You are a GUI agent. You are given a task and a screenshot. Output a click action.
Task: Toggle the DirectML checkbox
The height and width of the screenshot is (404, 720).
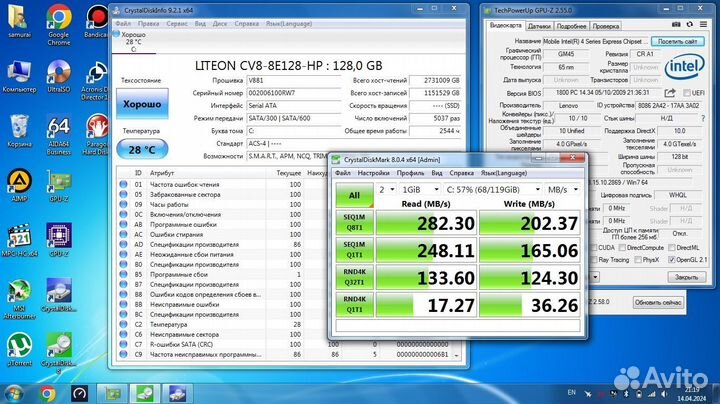tap(672, 248)
